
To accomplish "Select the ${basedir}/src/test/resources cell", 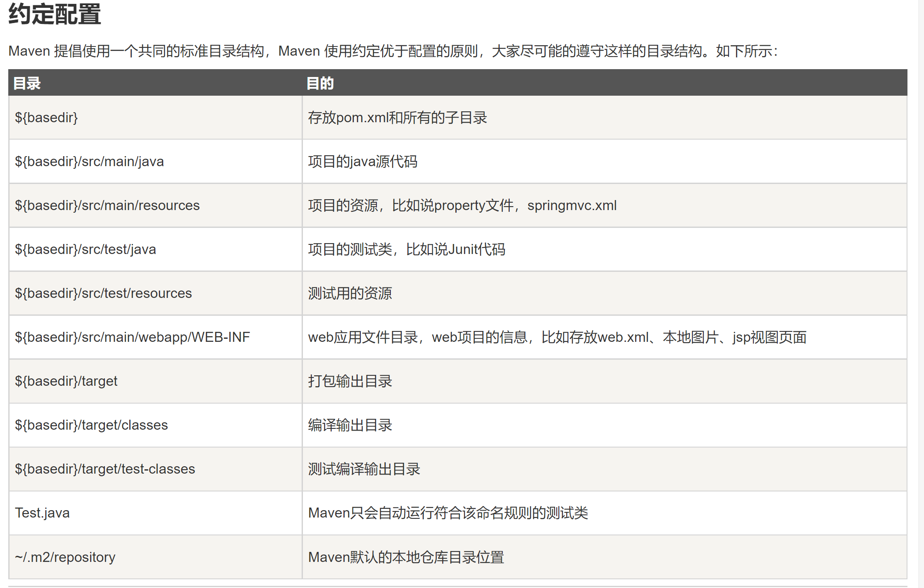I will coord(103,293).
